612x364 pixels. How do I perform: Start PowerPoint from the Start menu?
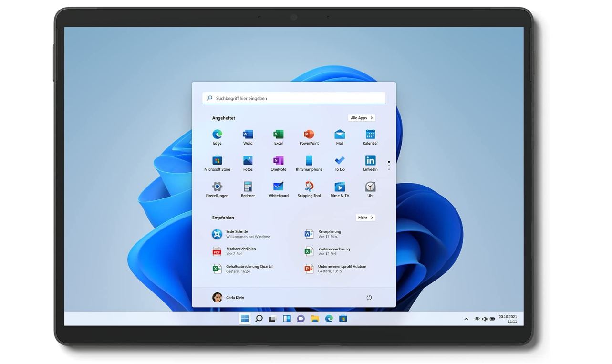(x=309, y=137)
